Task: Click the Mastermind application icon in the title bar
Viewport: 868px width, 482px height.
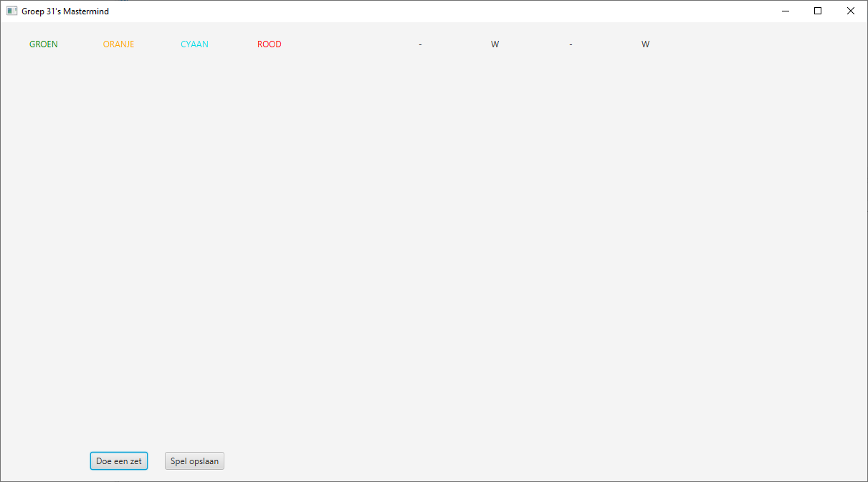Action: click(x=11, y=11)
